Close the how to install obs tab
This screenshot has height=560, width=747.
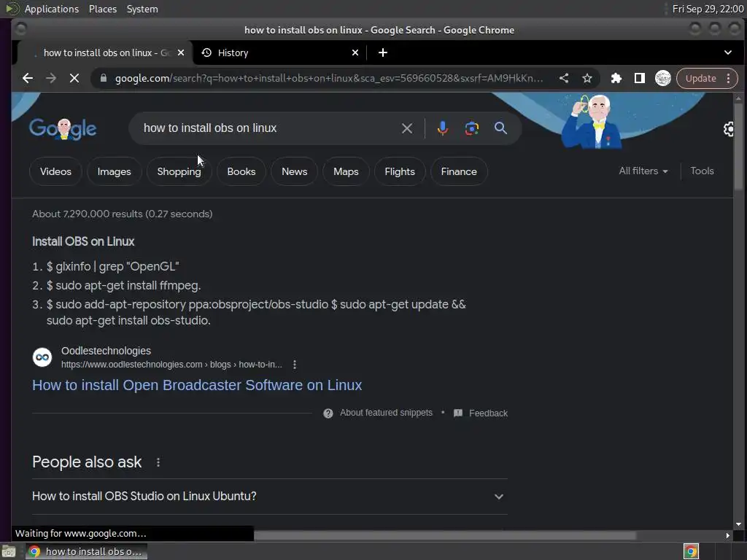pos(181,52)
